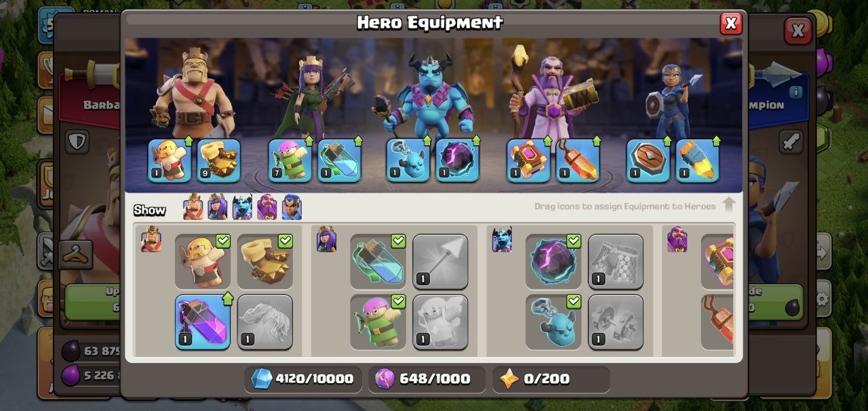Filter equipment by Grand Warden portrait
This screenshot has width=868, height=411.
click(267, 208)
